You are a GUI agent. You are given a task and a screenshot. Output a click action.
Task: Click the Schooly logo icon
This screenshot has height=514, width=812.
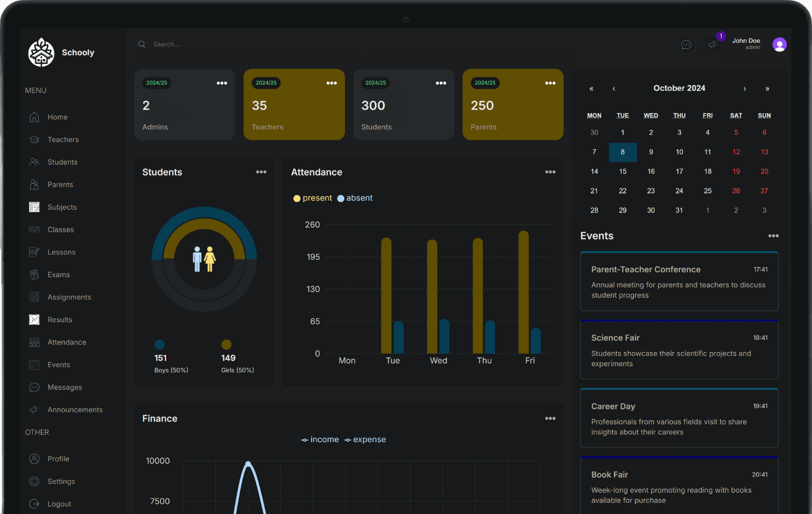coord(41,52)
